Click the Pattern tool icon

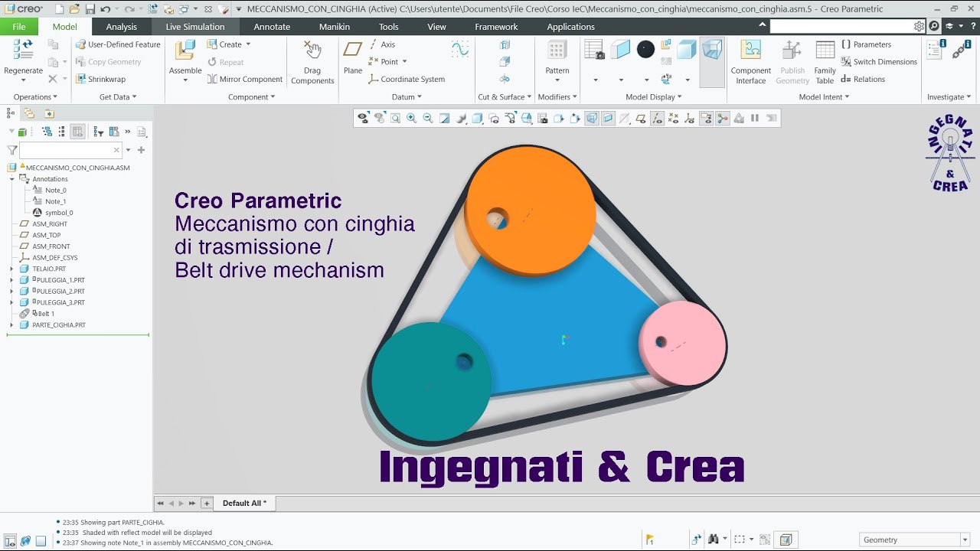point(557,51)
